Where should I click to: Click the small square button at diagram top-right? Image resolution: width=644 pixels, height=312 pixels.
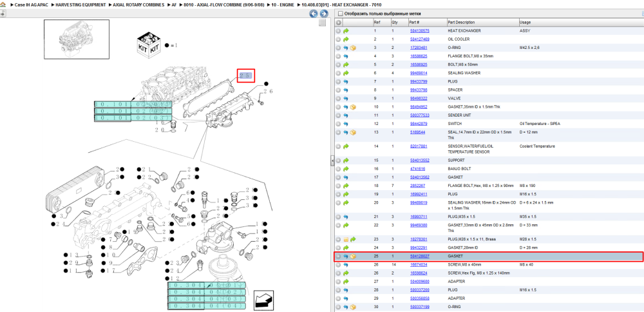point(323,23)
